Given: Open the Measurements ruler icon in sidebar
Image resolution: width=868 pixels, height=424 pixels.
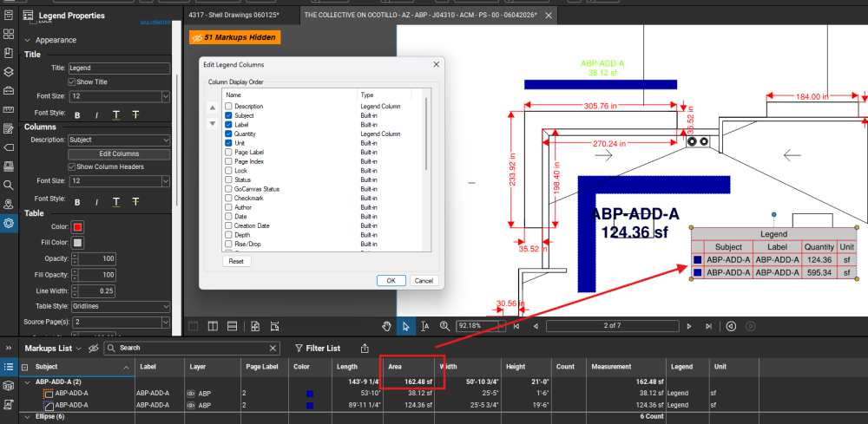Looking at the screenshot, I should click(x=9, y=109).
